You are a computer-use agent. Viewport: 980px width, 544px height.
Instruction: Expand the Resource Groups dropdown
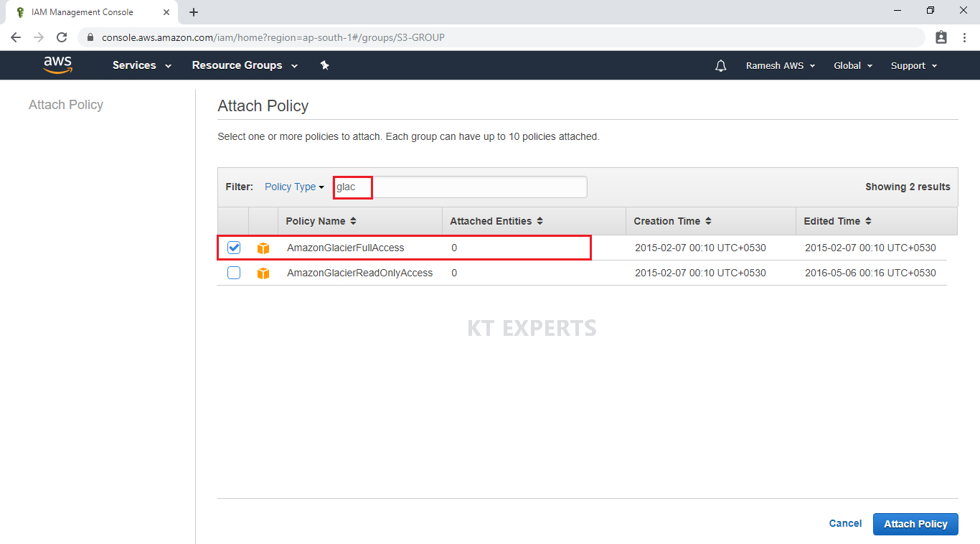245,65
